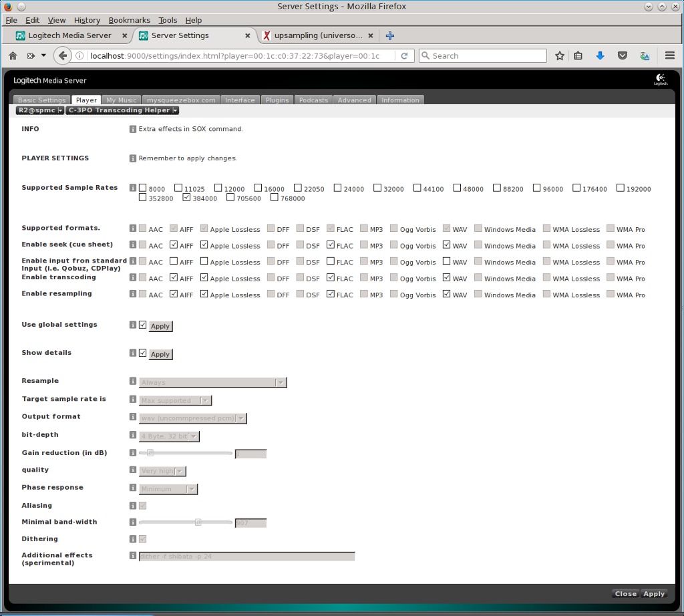Open the bookmarks list icon

point(578,56)
